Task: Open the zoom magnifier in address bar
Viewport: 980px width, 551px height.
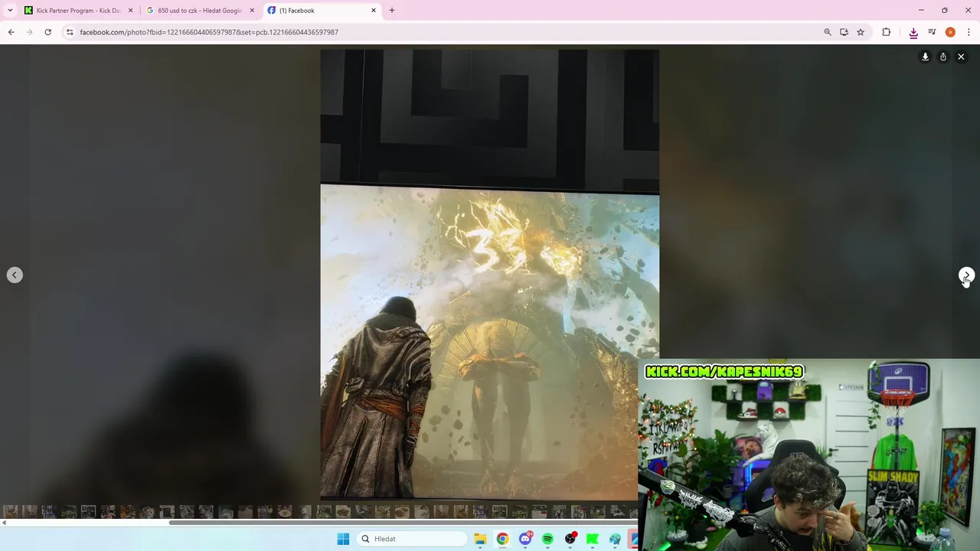Action: (828, 32)
